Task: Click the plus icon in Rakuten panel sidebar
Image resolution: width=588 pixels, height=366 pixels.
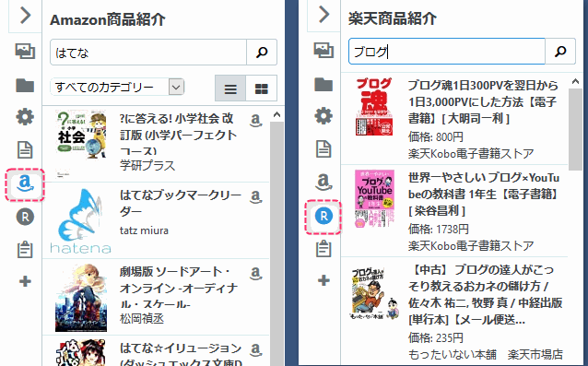Action: pyautogui.click(x=323, y=280)
